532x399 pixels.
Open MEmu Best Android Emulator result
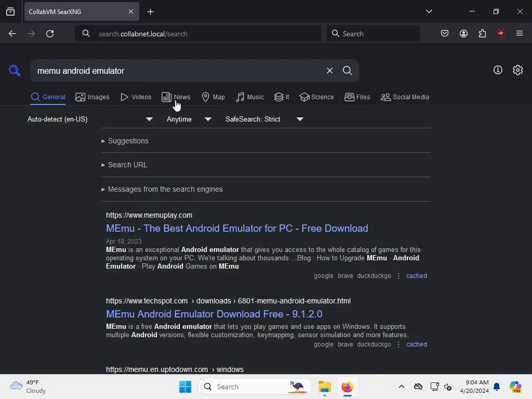pyautogui.click(x=237, y=229)
